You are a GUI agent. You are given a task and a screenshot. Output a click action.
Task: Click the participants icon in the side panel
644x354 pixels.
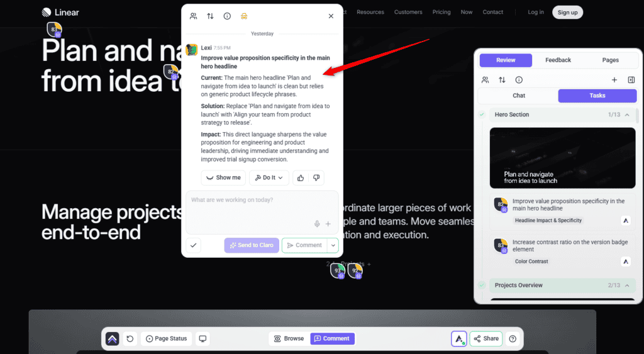pyautogui.click(x=485, y=80)
